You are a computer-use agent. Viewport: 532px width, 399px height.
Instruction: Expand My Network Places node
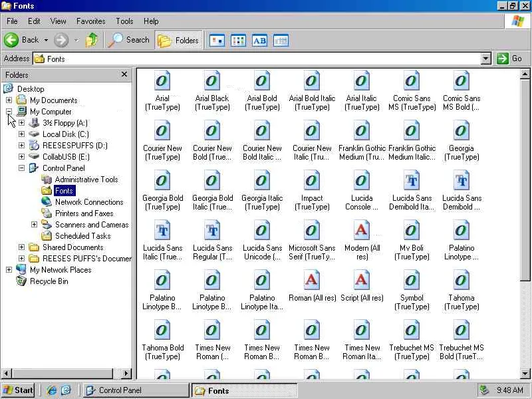coord(9,269)
